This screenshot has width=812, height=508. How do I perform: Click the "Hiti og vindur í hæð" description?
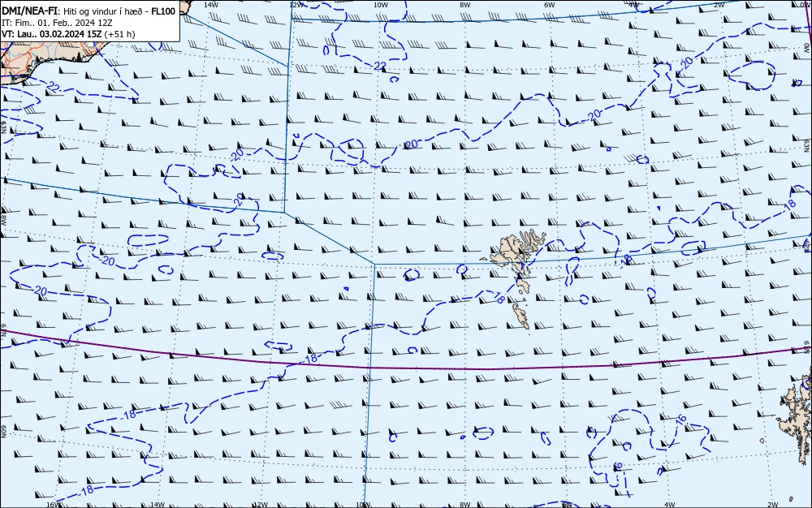click(104, 11)
